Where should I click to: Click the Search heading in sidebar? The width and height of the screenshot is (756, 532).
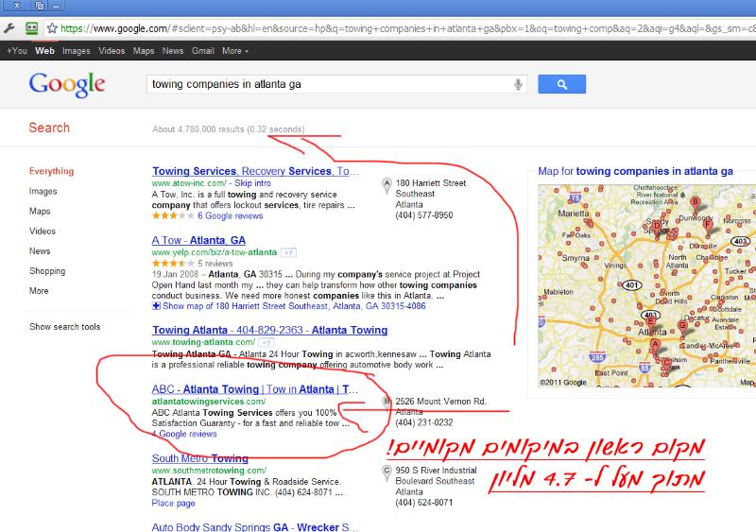(x=49, y=128)
